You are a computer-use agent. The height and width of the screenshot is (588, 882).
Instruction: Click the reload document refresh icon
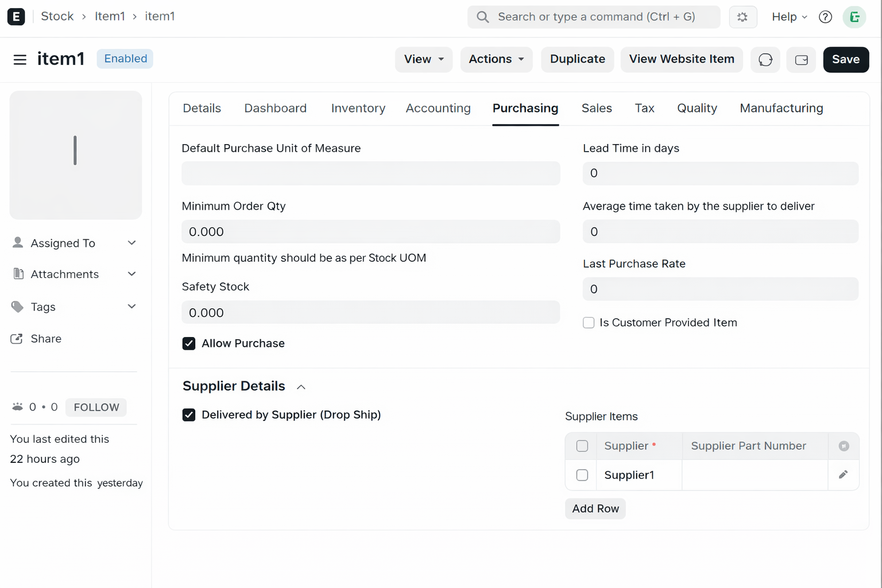[x=765, y=60]
